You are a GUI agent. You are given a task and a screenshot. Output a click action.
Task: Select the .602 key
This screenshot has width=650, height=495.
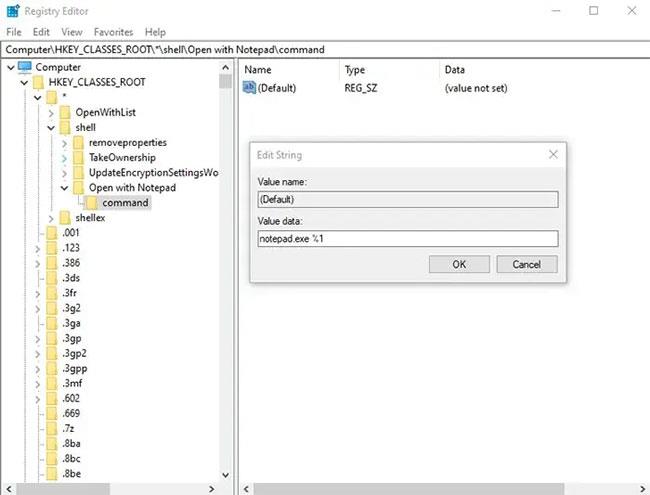coord(71,398)
